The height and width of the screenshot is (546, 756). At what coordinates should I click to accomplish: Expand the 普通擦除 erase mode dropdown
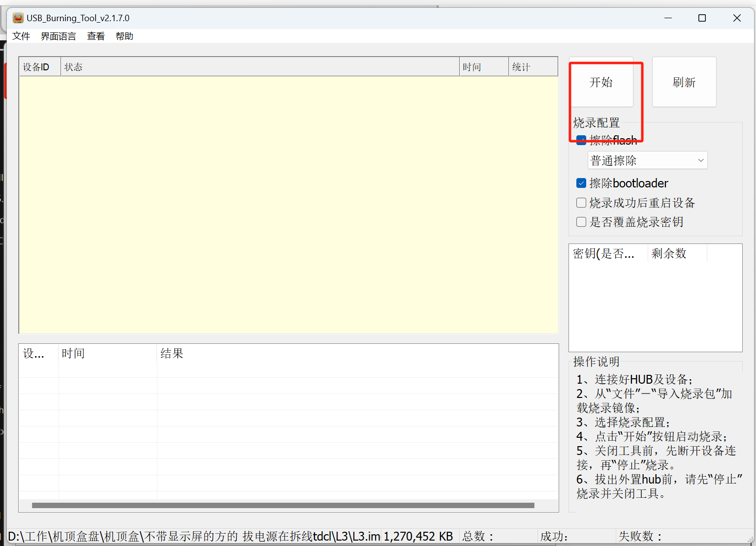click(647, 160)
